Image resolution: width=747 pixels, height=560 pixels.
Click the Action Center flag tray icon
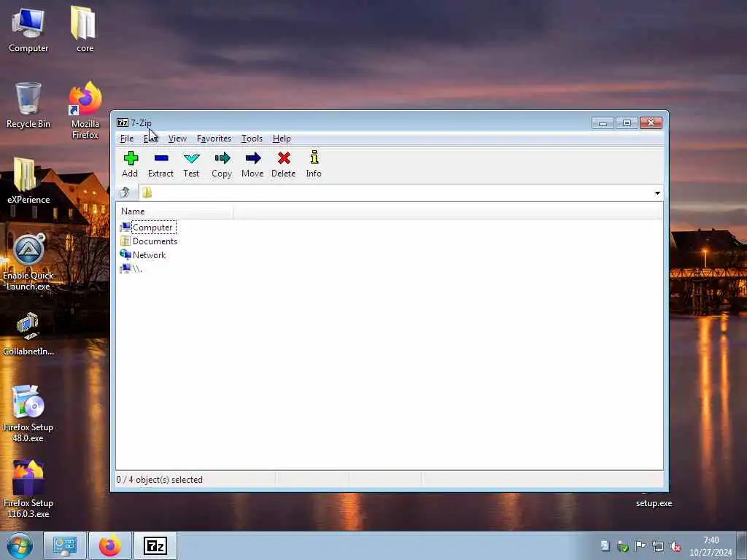click(640, 546)
